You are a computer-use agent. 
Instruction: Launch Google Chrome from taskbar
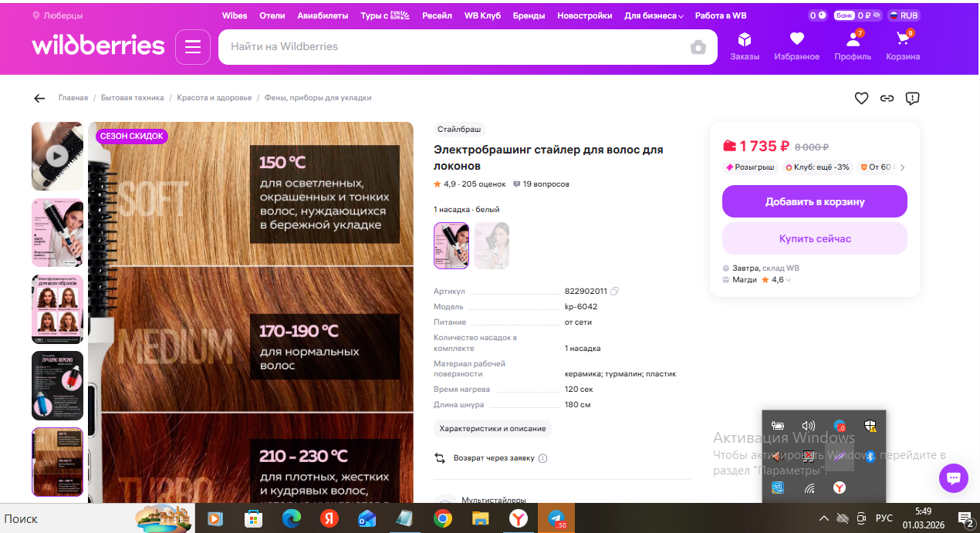pyautogui.click(x=443, y=518)
